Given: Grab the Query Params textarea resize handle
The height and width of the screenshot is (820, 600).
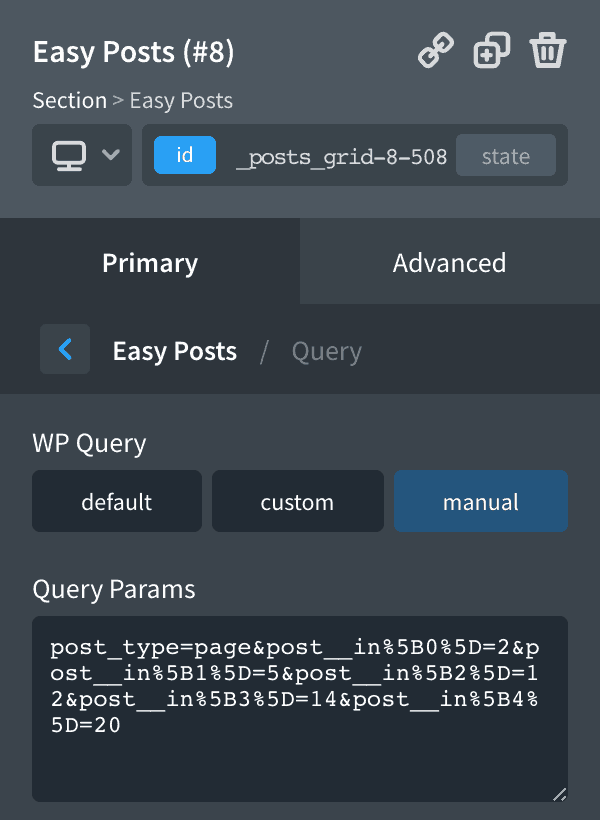Looking at the screenshot, I should click(x=559, y=794).
